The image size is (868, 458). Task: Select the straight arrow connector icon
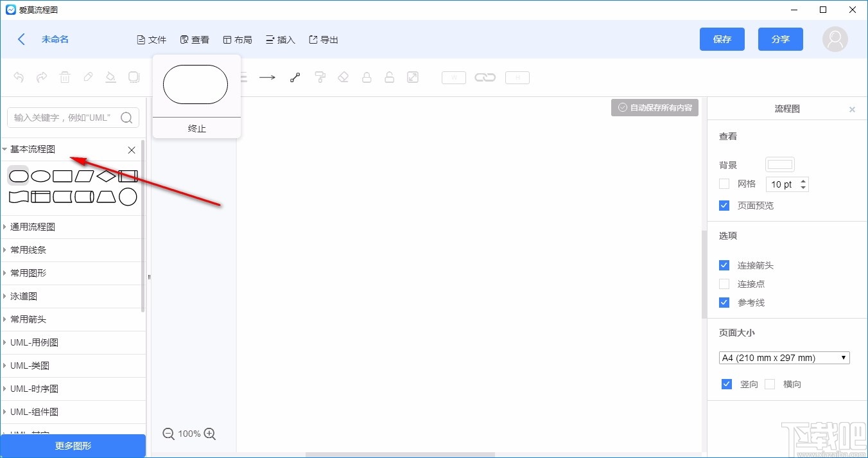click(267, 77)
